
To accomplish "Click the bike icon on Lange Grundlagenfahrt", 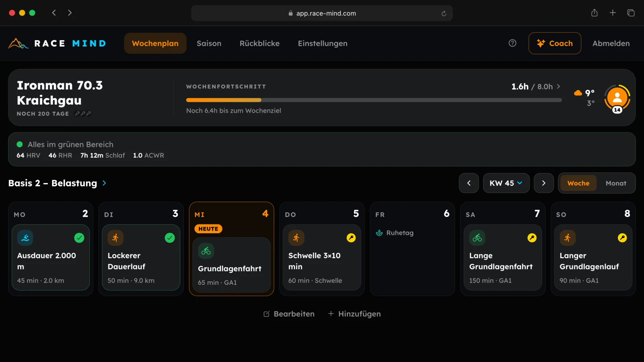I will pyautogui.click(x=477, y=238).
